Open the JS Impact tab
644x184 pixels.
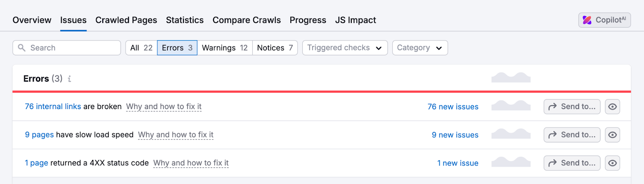point(355,20)
